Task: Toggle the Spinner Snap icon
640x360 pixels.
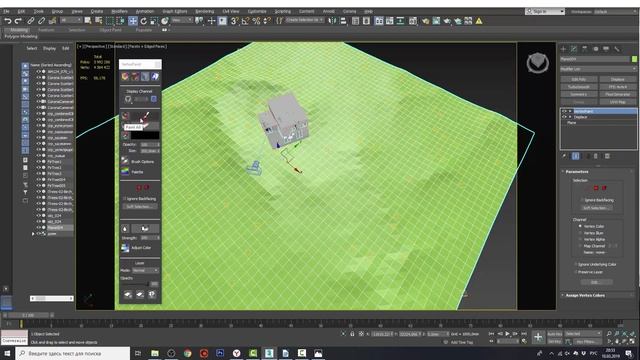Action: pyautogui.click(x=267, y=21)
